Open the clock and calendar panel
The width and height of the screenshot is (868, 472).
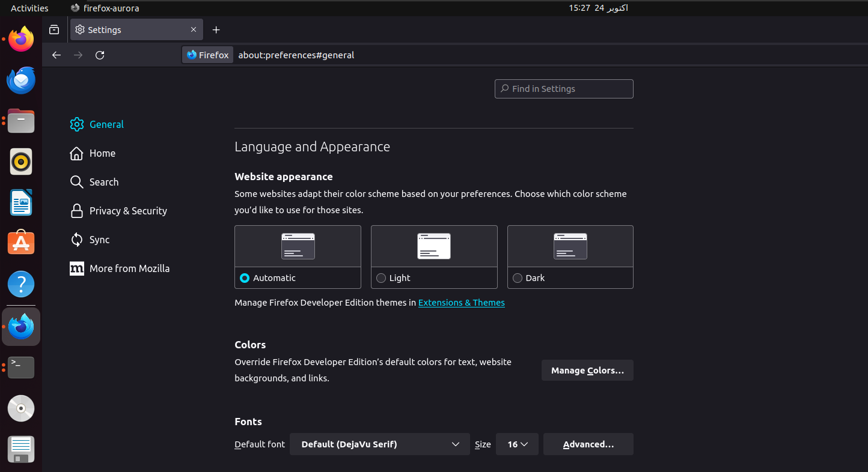pos(598,8)
